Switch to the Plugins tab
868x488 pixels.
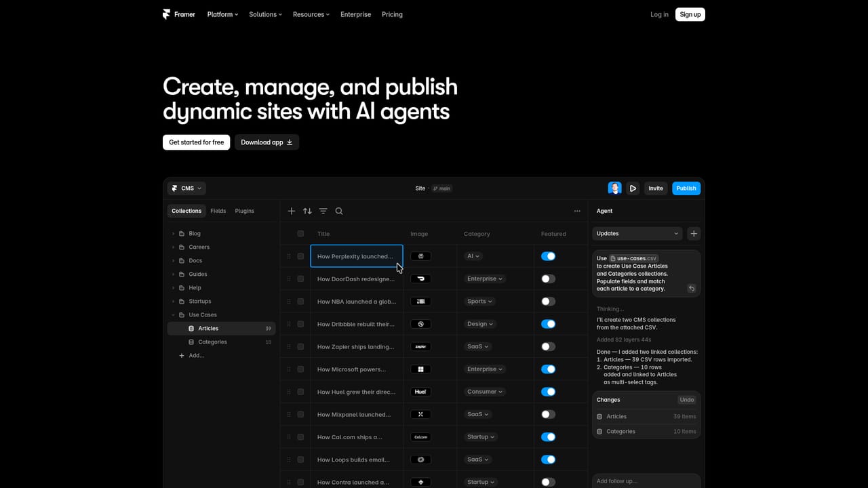coord(245,211)
